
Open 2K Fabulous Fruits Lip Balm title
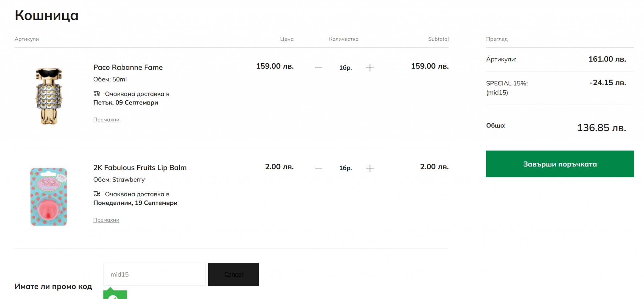[x=140, y=168]
